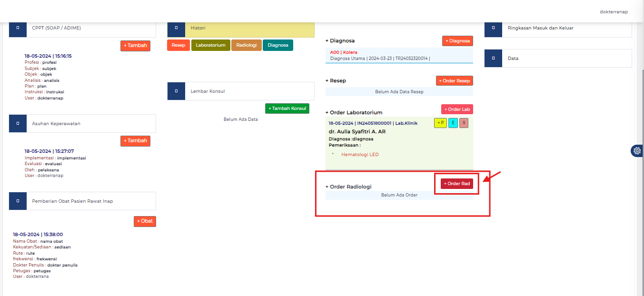Click the blue icon beside Pemberian Obat Pasien
Viewport: 644px width, 296px height.
(x=18, y=201)
